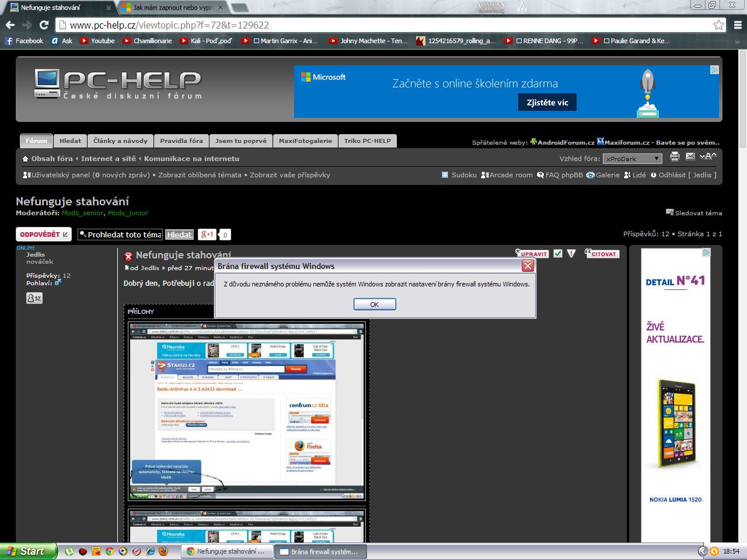Open the first attachment screenshot thumbnail
The width and height of the screenshot is (747, 560).
pos(247,411)
